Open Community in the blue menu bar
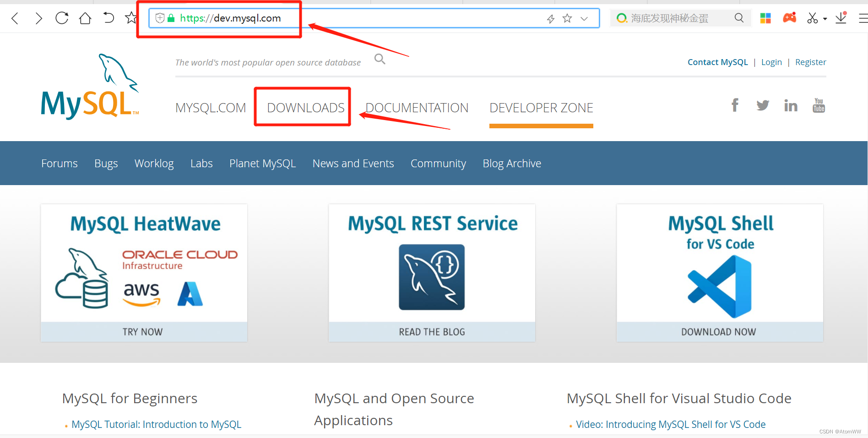 coord(438,164)
